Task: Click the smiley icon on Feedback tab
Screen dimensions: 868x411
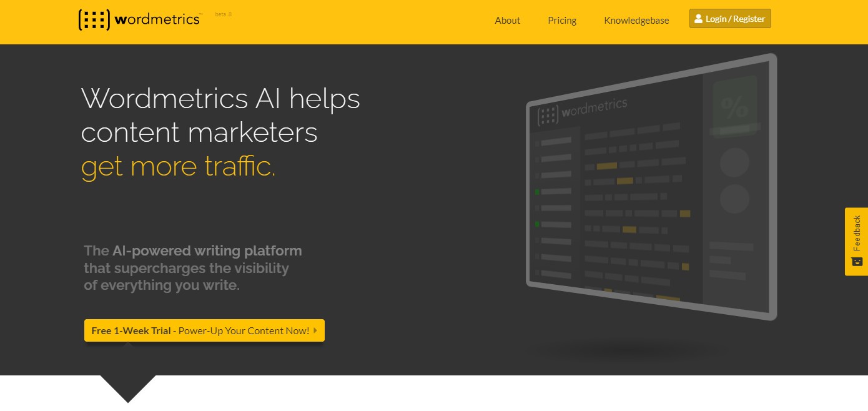Action: (857, 261)
